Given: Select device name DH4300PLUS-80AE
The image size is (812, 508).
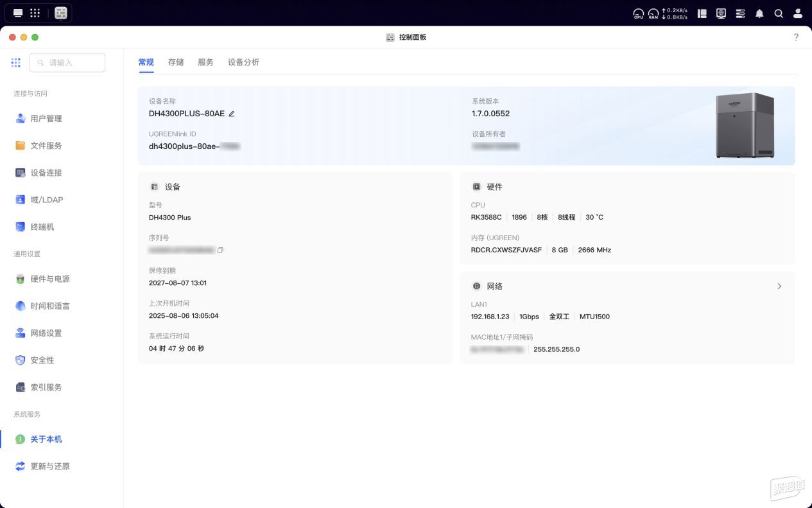Looking at the screenshot, I should [187, 114].
